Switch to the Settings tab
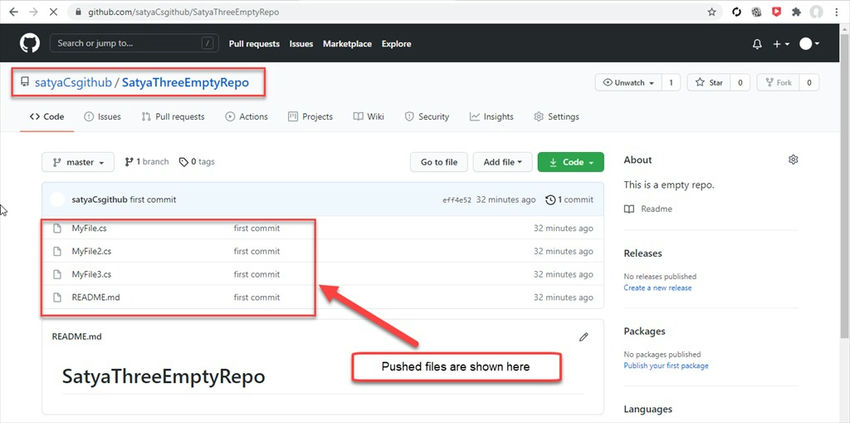Image resolution: width=850 pixels, height=423 pixels. pyautogui.click(x=556, y=117)
